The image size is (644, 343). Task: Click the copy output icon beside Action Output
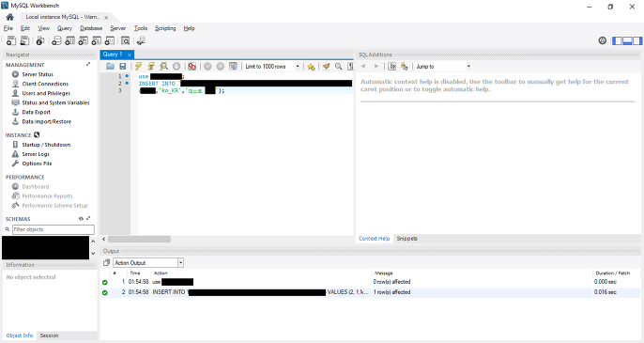pyautogui.click(x=106, y=262)
